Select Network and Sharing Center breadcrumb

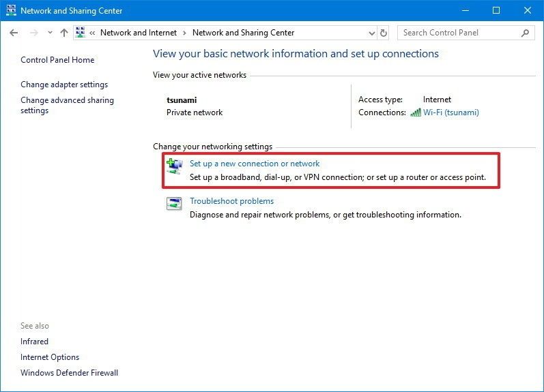click(x=243, y=33)
